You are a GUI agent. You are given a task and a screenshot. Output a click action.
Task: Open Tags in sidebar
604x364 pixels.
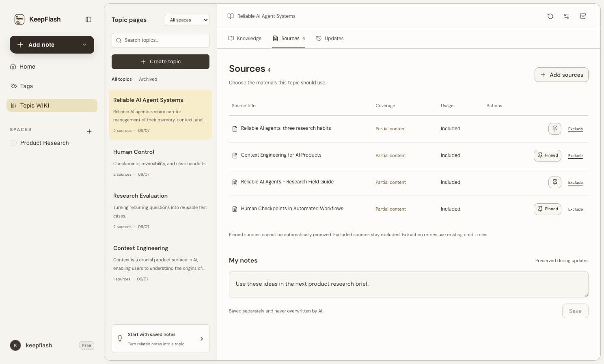(x=52, y=86)
